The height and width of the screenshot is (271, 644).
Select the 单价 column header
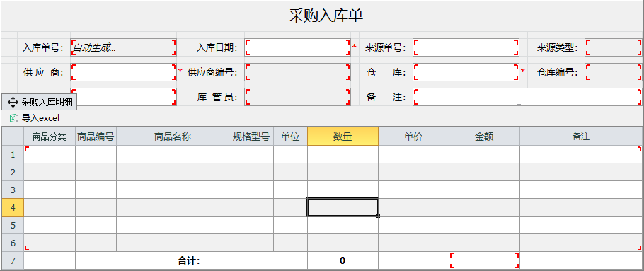pyautogui.click(x=413, y=137)
